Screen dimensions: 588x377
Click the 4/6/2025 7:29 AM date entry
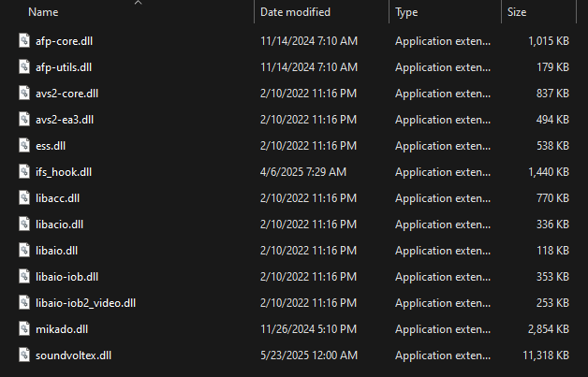coord(303,172)
